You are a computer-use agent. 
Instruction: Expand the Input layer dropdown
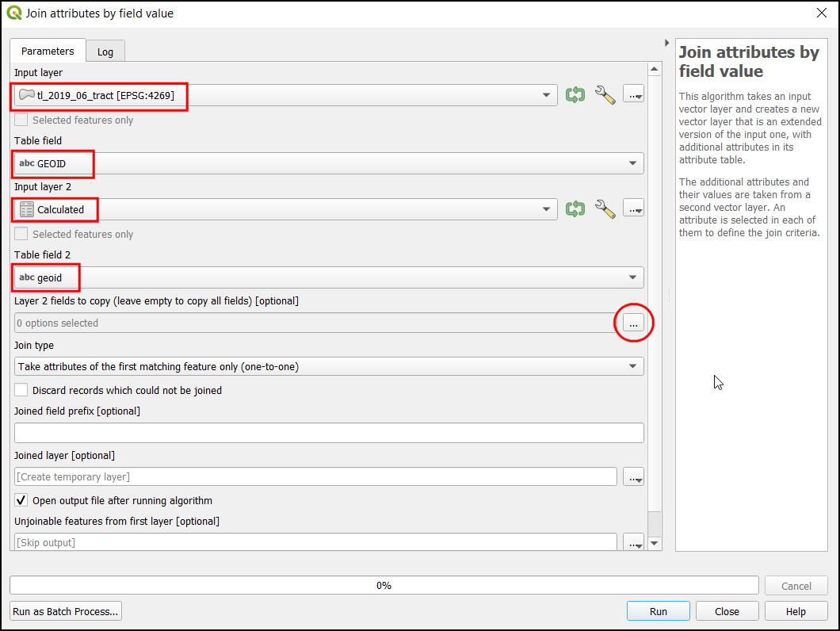click(546, 96)
